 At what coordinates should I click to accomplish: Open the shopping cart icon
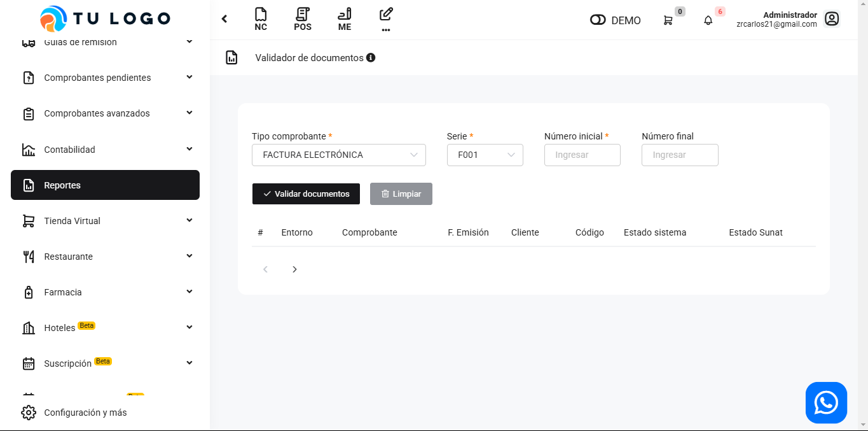(668, 20)
